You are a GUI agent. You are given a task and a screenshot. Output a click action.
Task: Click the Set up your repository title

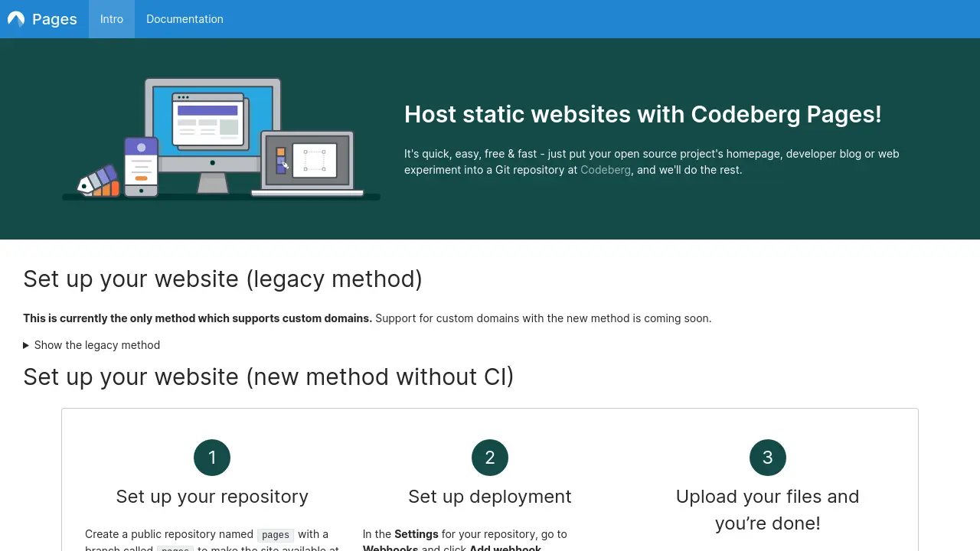click(212, 497)
